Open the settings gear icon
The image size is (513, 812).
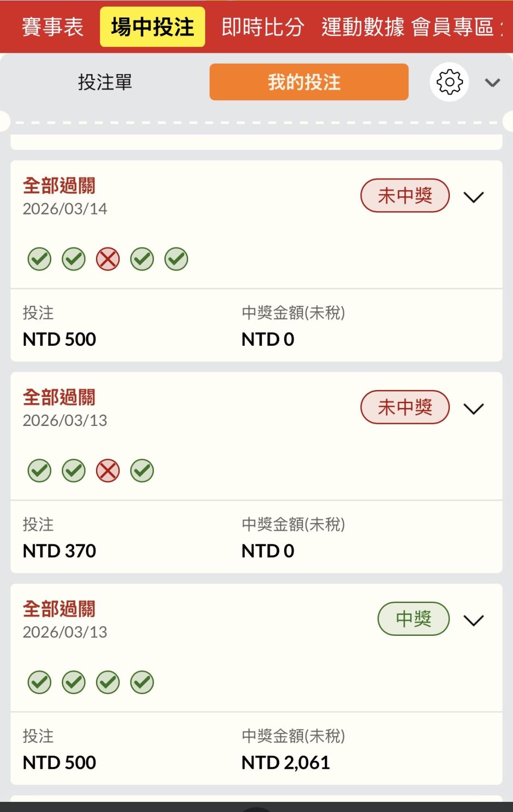pos(449,82)
